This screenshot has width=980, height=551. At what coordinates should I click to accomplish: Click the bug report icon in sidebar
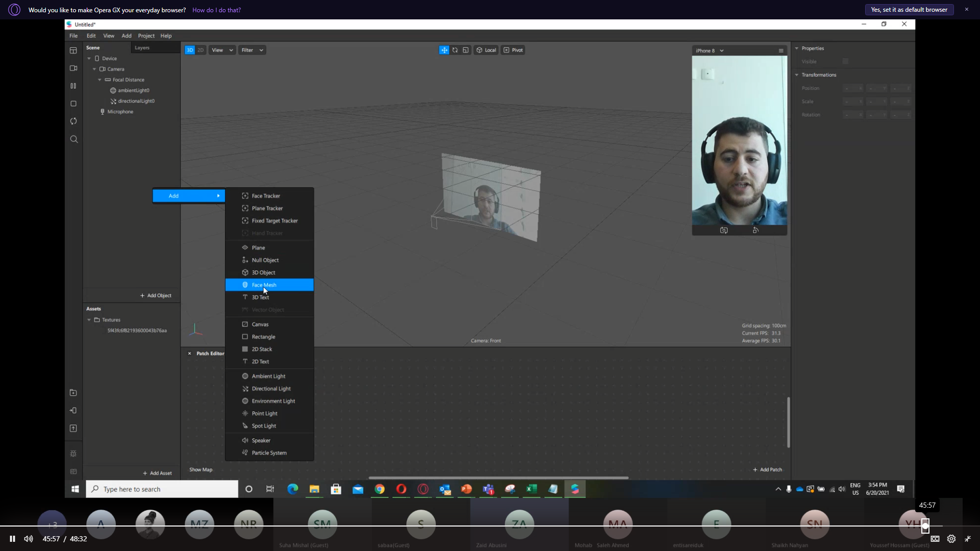click(73, 454)
